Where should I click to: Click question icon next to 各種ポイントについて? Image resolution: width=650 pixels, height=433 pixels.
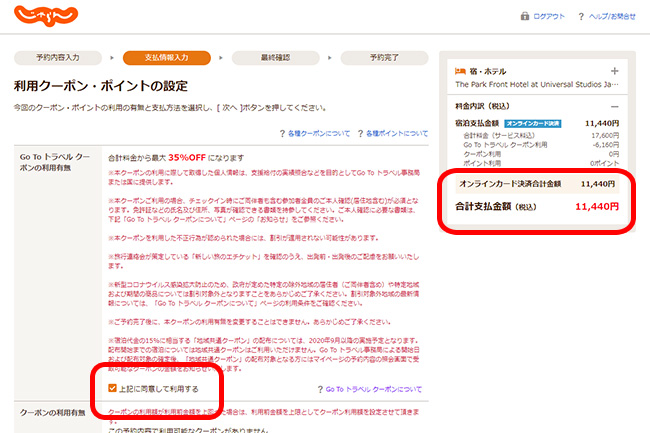point(360,132)
